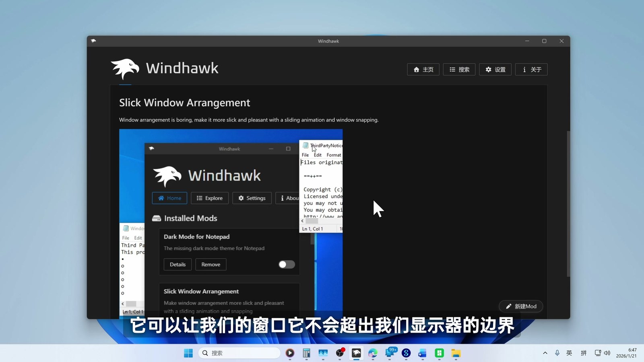Minimize the Windhawk window
This screenshot has width=644, height=362.
[527, 41]
